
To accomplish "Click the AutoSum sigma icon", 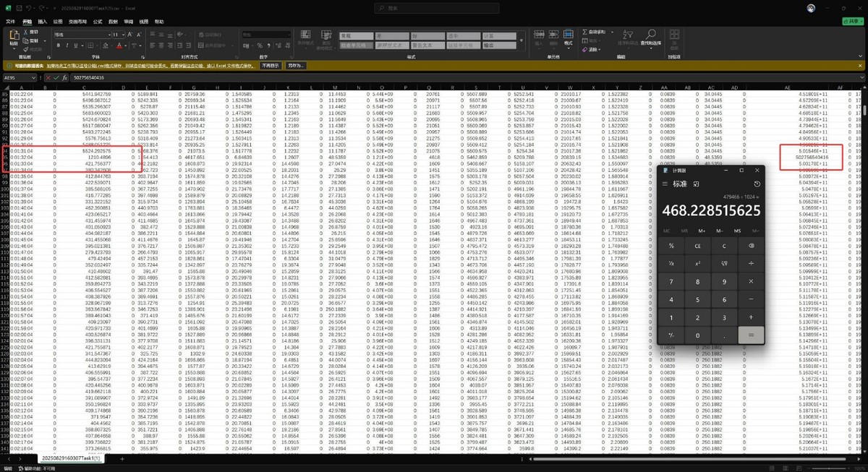I will 584,32.
